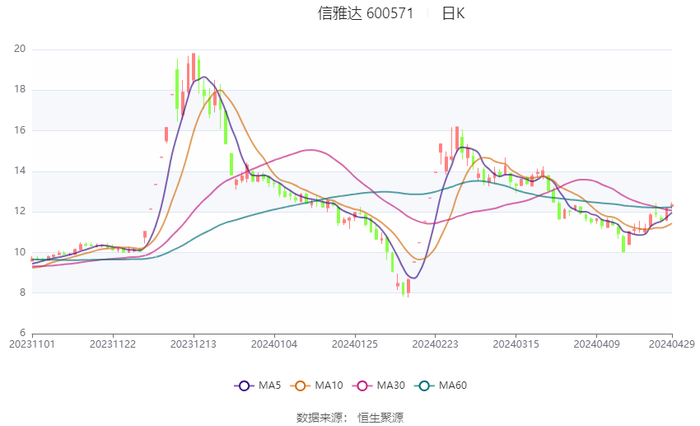The width and height of the screenshot is (700, 426).
Task: Click the 信雅达 600571 chart title
Action: [x=365, y=13]
